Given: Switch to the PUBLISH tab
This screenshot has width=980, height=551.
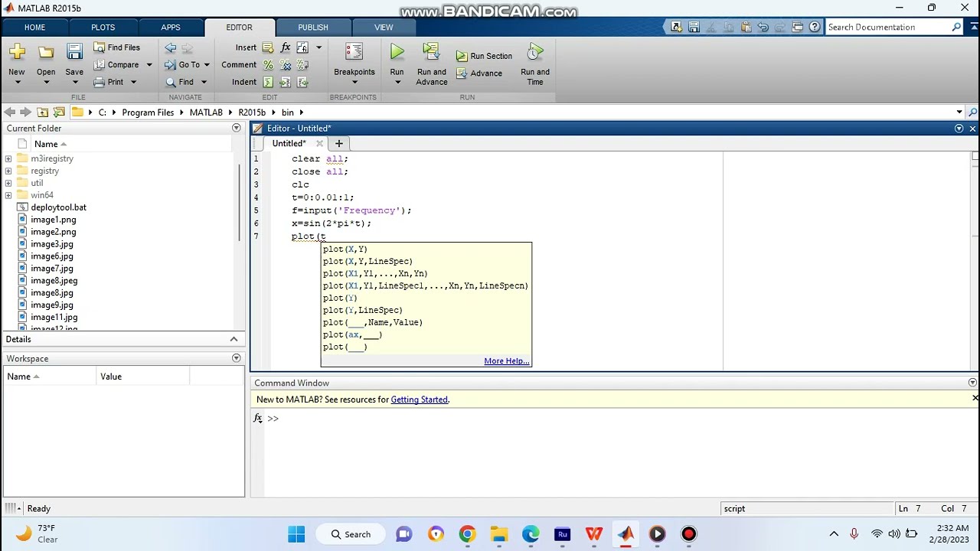Looking at the screenshot, I should [x=312, y=28].
